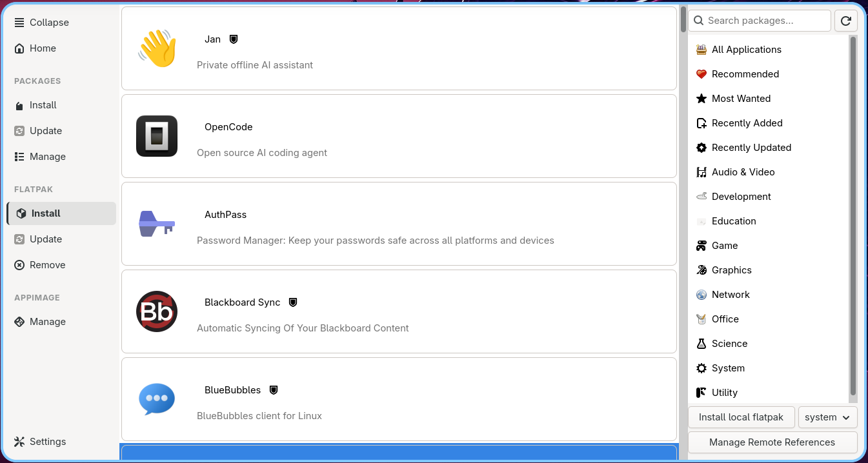Select the Education category

[768, 221]
